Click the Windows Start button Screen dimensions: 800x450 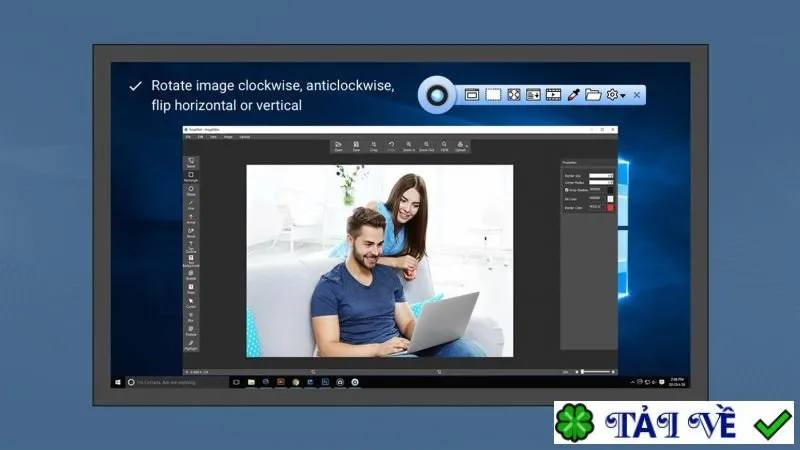coord(118,382)
